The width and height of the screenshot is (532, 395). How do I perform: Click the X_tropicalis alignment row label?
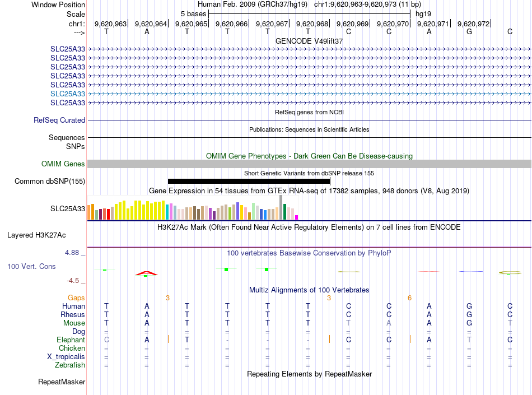(x=66, y=357)
